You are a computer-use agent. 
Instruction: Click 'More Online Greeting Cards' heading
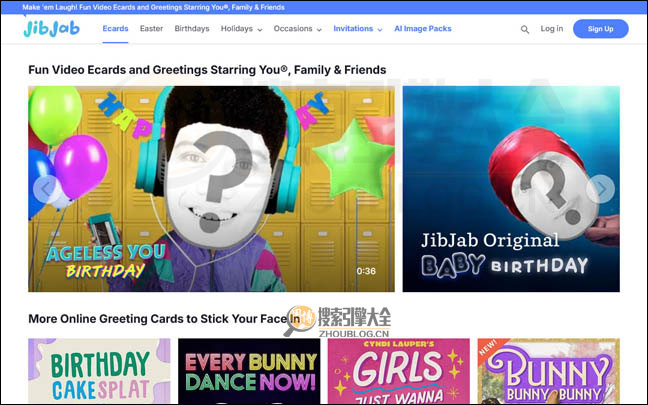(164, 319)
